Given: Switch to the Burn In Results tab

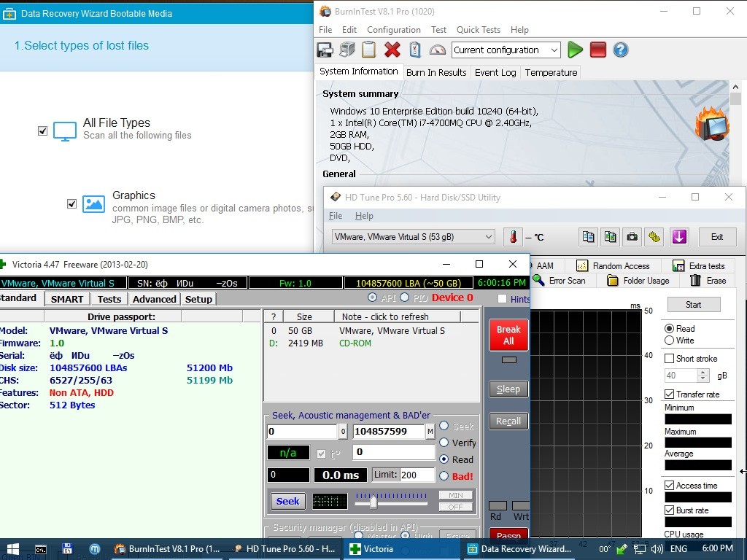Looking at the screenshot, I should [436, 72].
